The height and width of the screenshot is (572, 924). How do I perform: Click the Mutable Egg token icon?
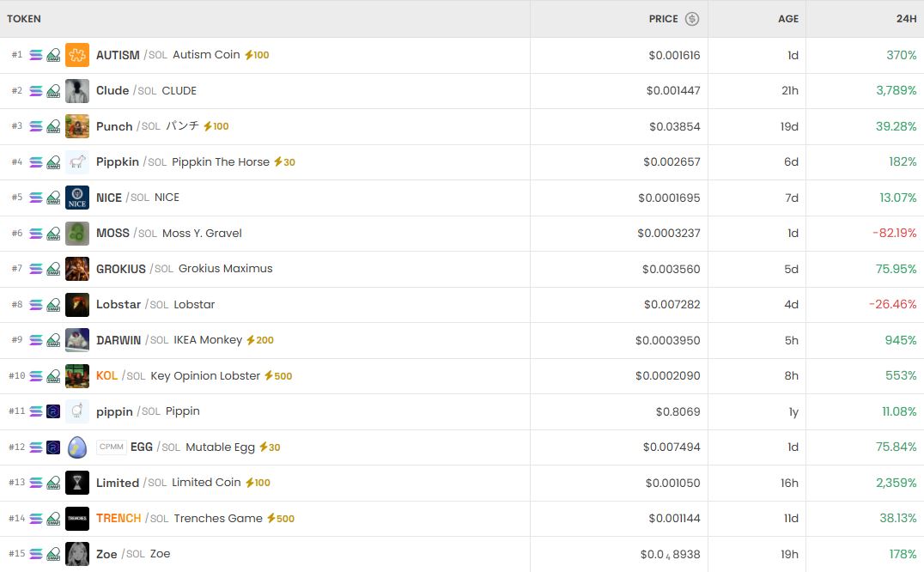point(77,447)
